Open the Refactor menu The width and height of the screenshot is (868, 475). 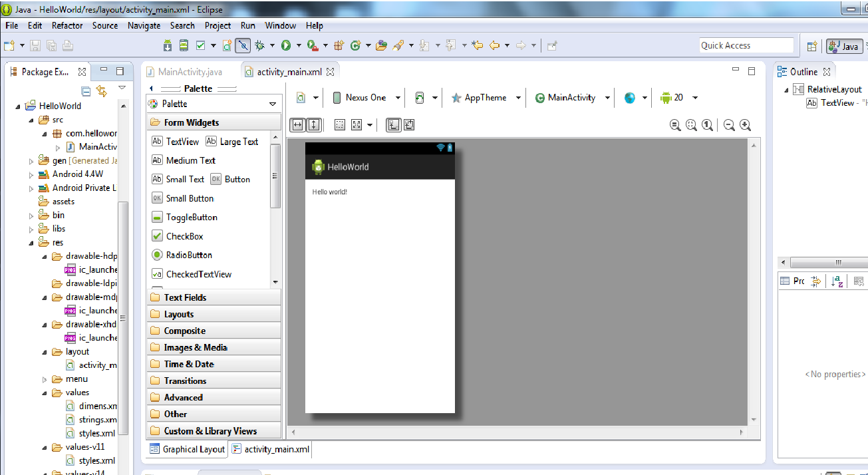(x=67, y=25)
